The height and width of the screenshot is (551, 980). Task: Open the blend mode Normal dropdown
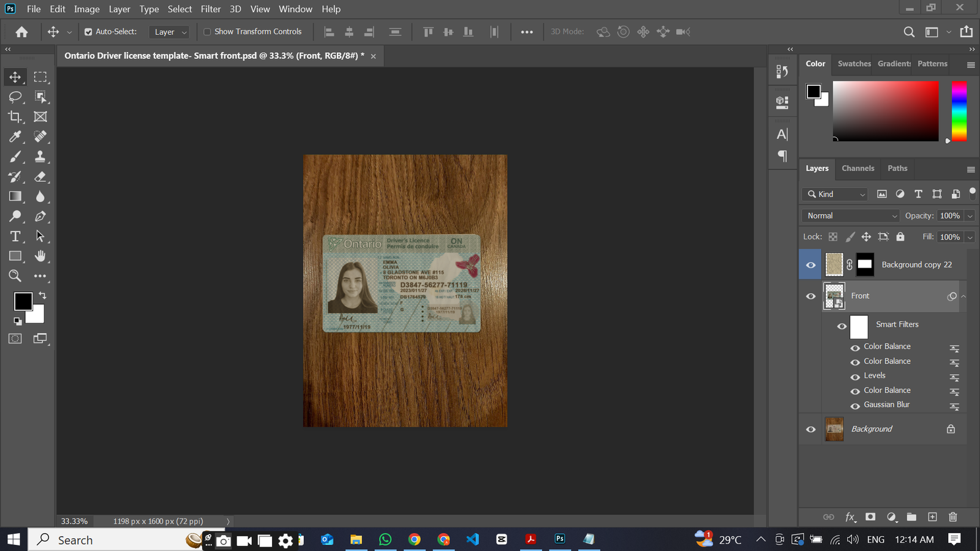pyautogui.click(x=850, y=216)
